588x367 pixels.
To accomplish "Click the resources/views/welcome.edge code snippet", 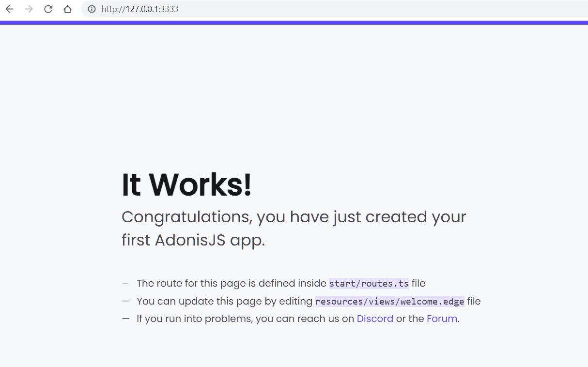I will coord(389,301).
